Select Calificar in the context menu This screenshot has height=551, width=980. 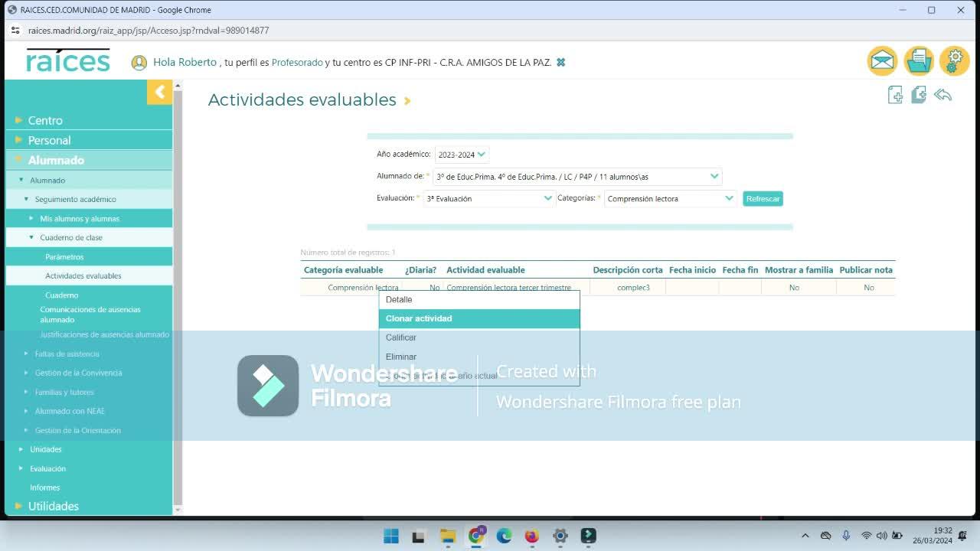click(x=479, y=337)
